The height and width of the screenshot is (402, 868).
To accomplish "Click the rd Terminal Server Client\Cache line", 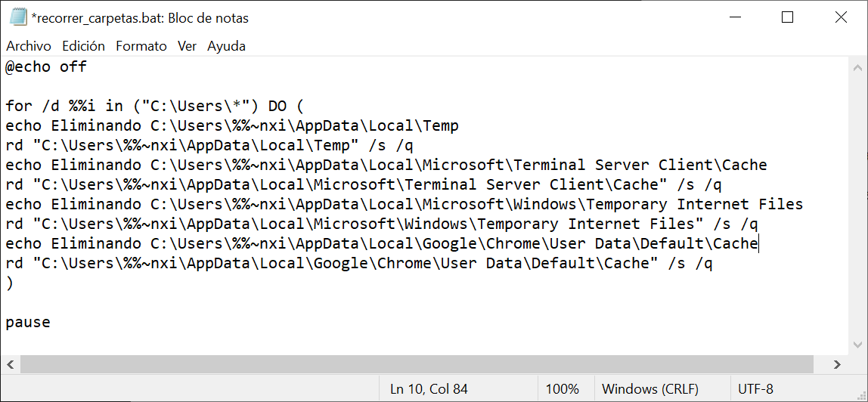I will point(364,184).
